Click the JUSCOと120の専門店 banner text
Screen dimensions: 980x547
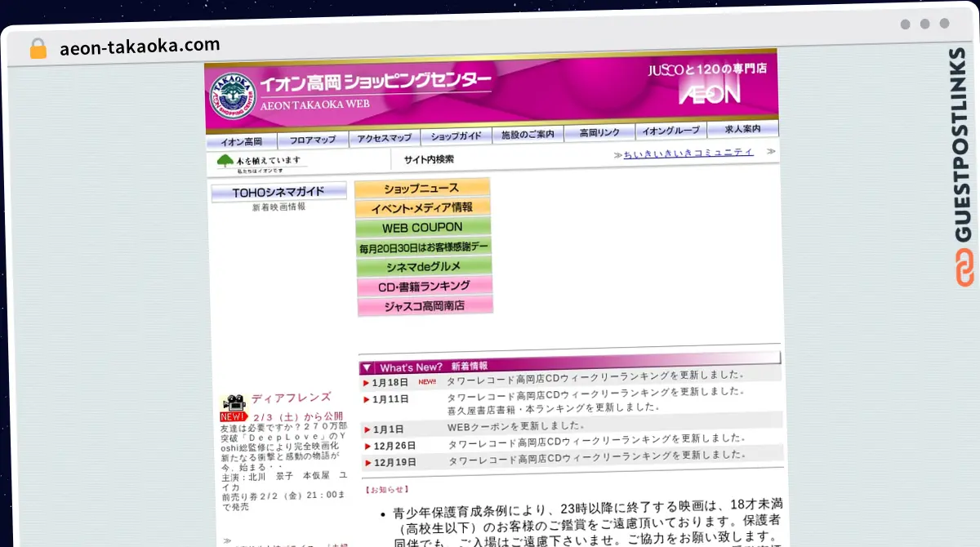tap(707, 69)
